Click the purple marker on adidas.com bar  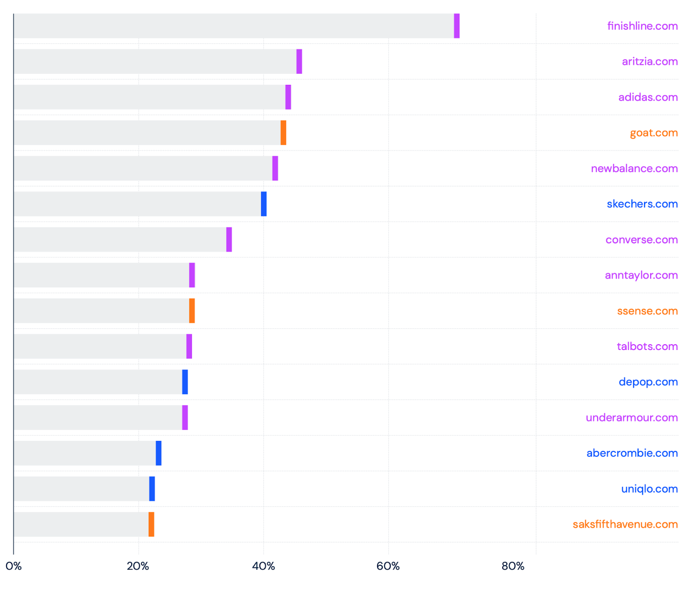(288, 97)
